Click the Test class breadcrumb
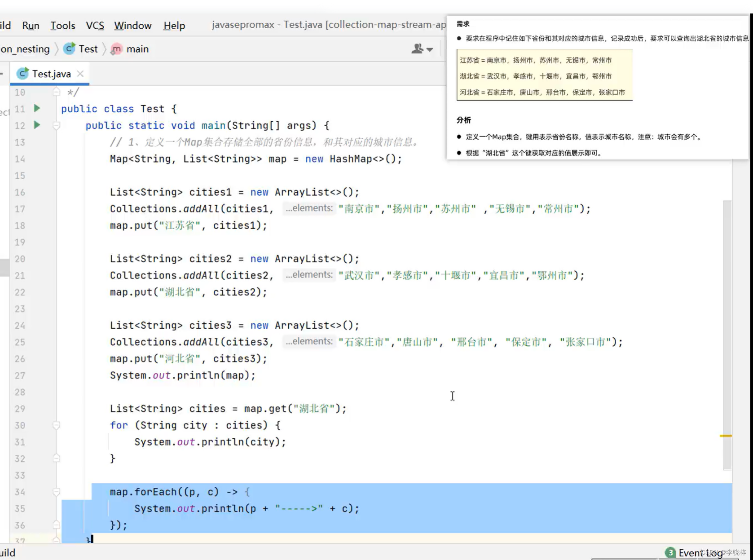The width and height of the screenshot is (753, 560). (x=88, y=49)
